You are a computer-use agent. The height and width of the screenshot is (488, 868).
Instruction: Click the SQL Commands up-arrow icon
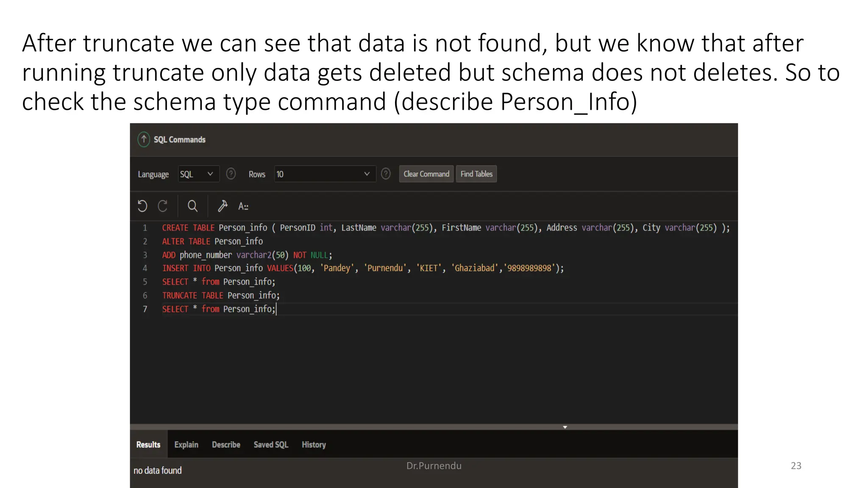point(144,139)
